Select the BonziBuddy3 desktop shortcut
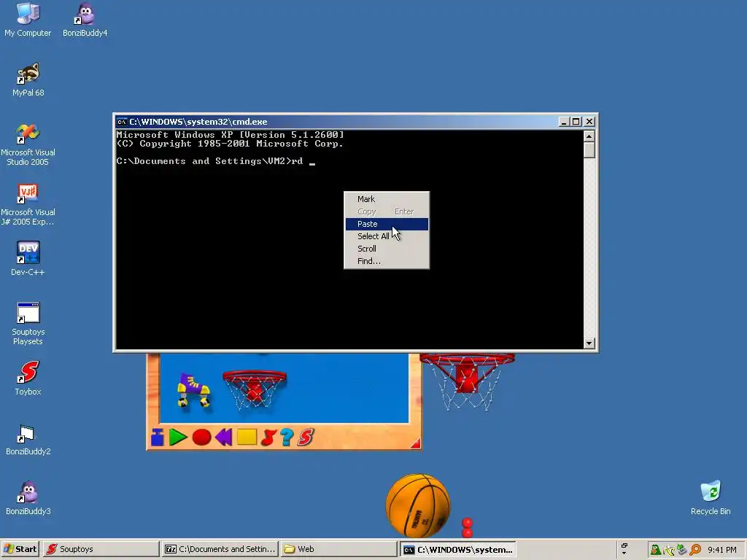747x560 pixels. pyautogui.click(x=28, y=498)
